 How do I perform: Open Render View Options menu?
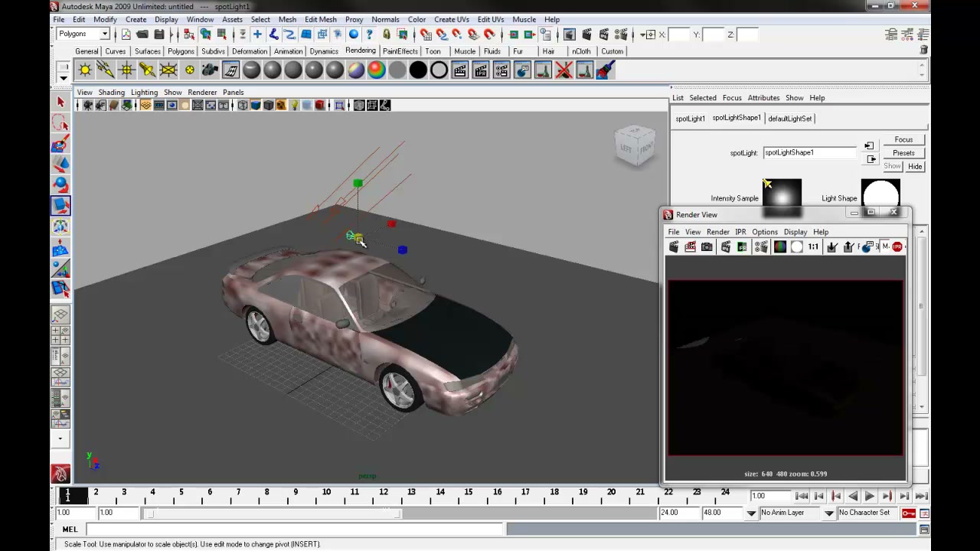pos(765,232)
